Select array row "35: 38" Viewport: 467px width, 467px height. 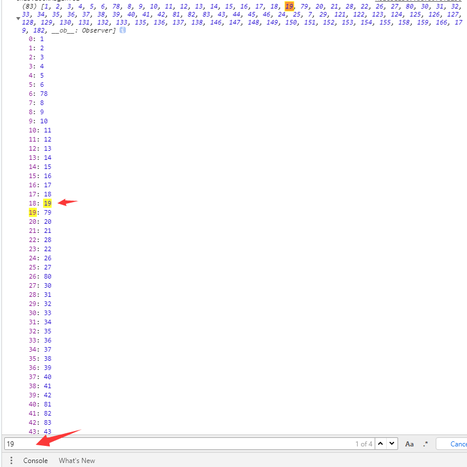[x=40, y=359]
